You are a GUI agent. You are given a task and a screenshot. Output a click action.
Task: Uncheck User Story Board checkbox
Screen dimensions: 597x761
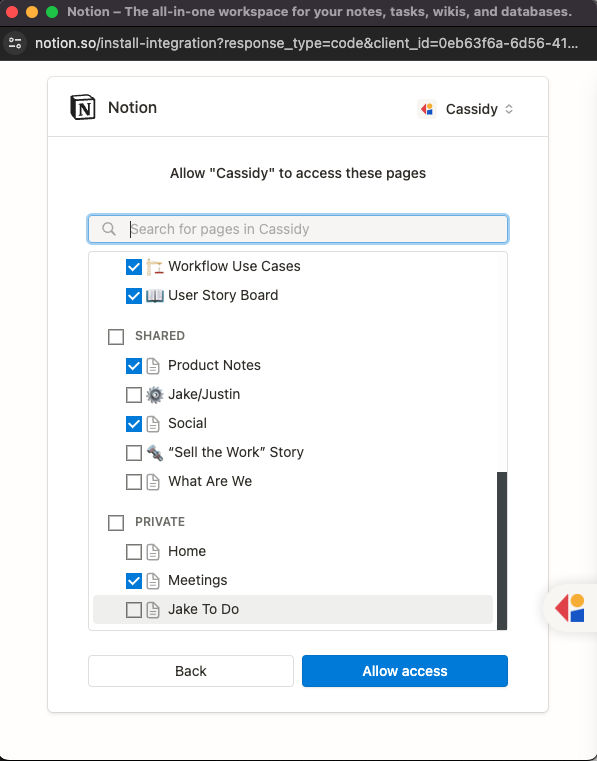point(134,296)
